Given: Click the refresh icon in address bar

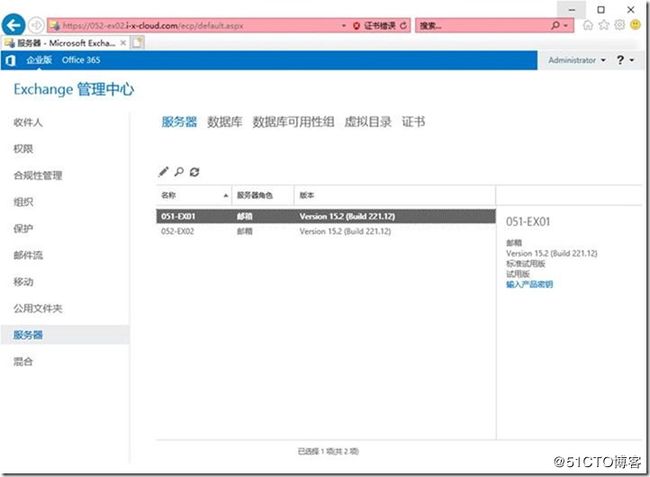Looking at the screenshot, I should 403,26.
